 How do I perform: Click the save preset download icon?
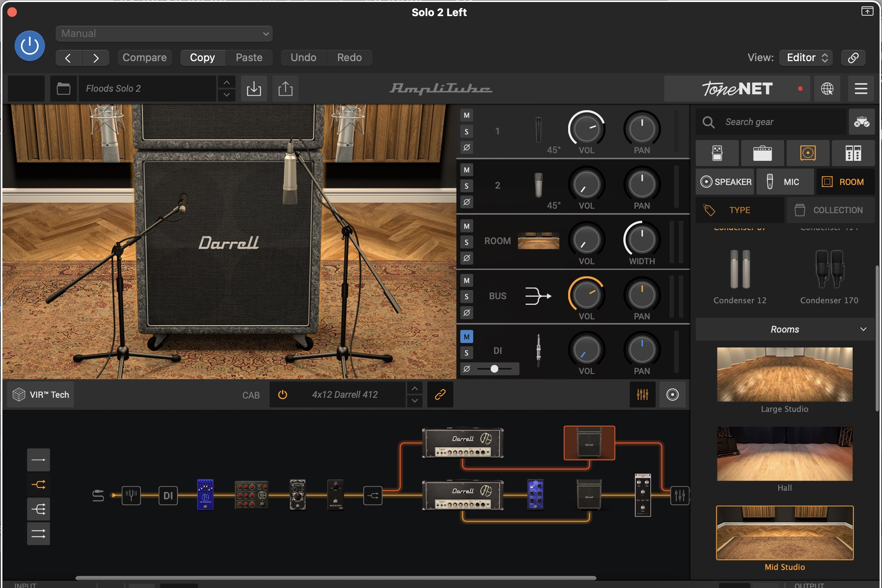[x=254, y=88]
